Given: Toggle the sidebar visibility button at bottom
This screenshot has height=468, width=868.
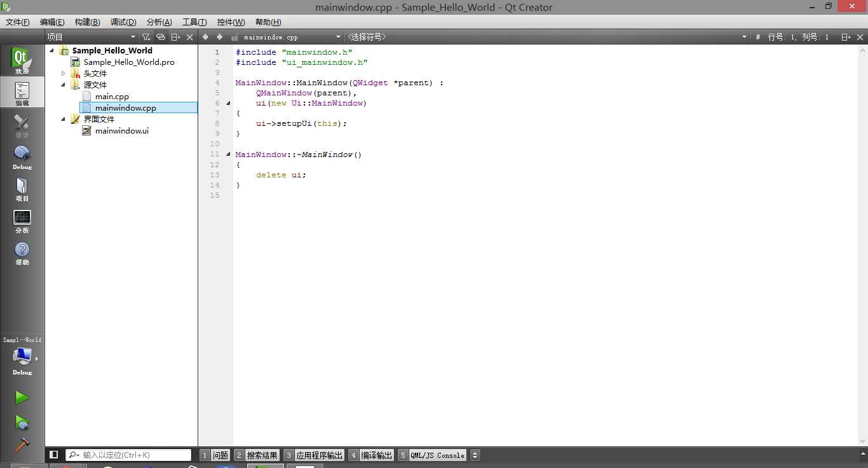Looking at the screenshot, I should pos(54,455).
